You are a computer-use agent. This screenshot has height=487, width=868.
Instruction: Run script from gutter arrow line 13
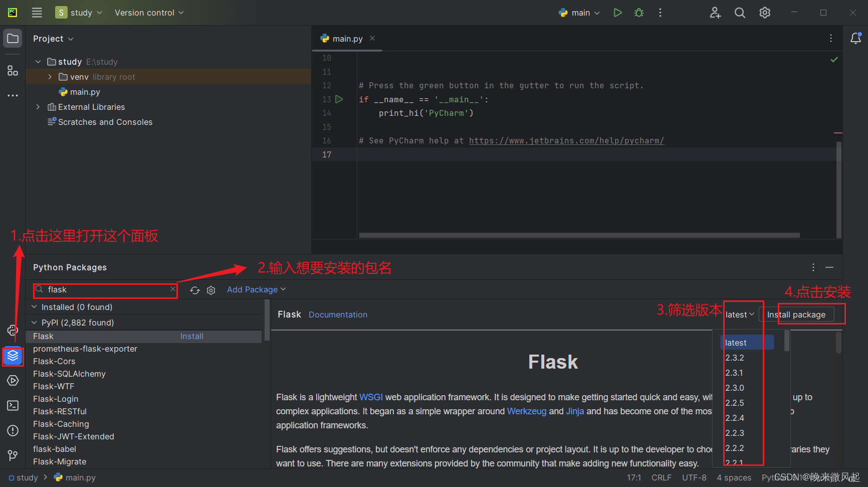(339, 99)
